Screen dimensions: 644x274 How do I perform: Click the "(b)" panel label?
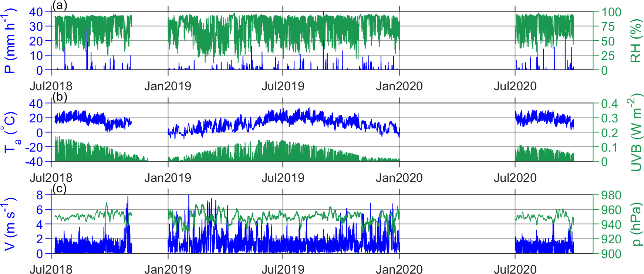pos(60,97)
